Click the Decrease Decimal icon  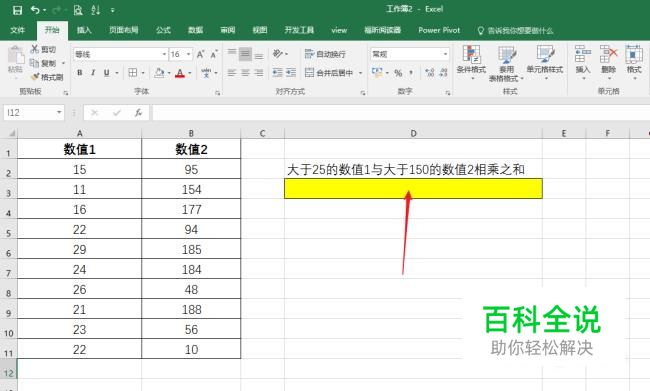(444, 73)
